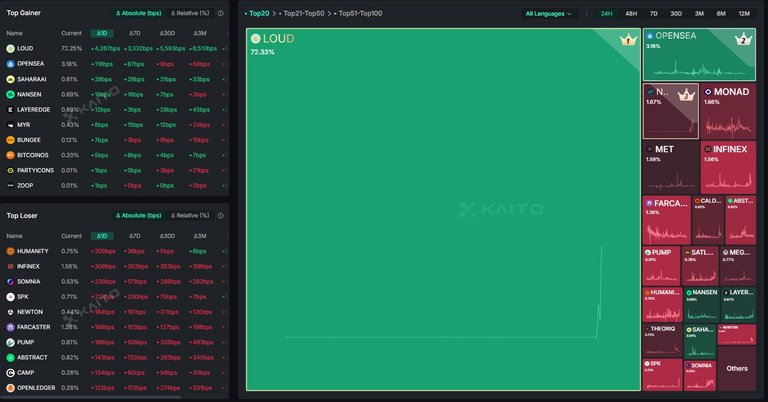Click the INFINEX icon in Top Loser list
The image size is (768, 402).
10,266
